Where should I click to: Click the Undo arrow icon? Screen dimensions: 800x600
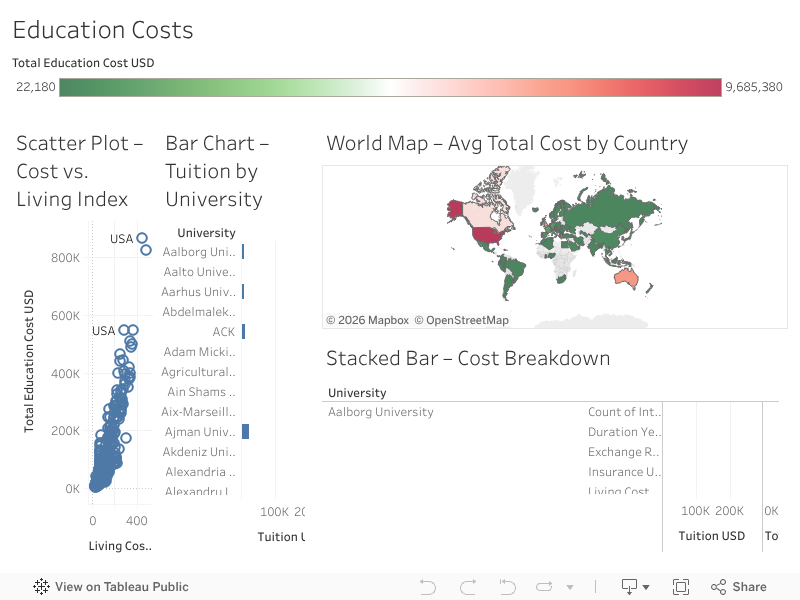point(428,587)
